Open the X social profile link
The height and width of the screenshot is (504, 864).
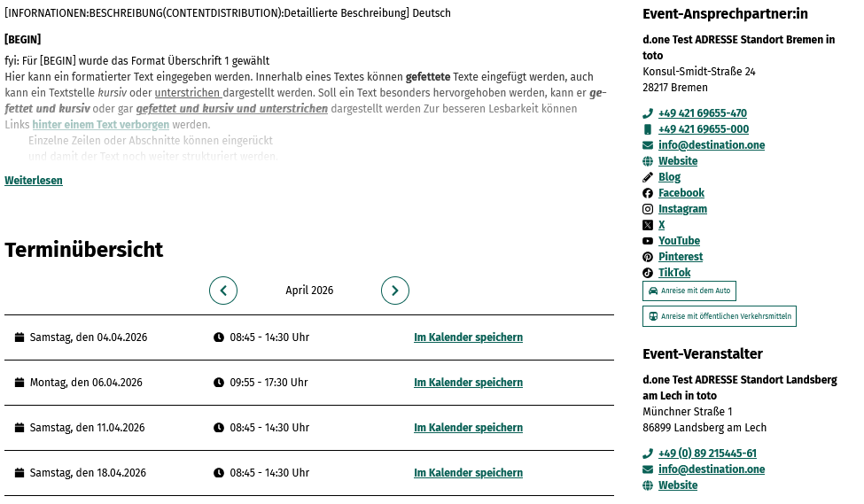pos(661,225)
